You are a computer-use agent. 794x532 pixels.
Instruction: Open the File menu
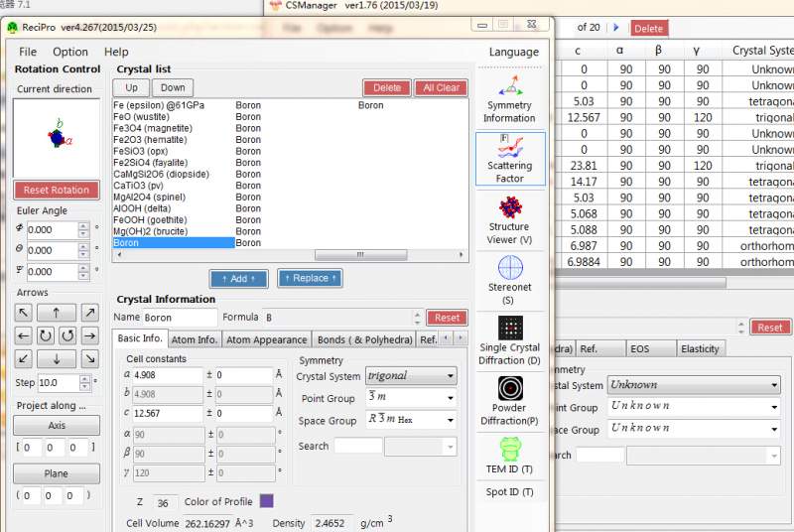coord(28,52)
